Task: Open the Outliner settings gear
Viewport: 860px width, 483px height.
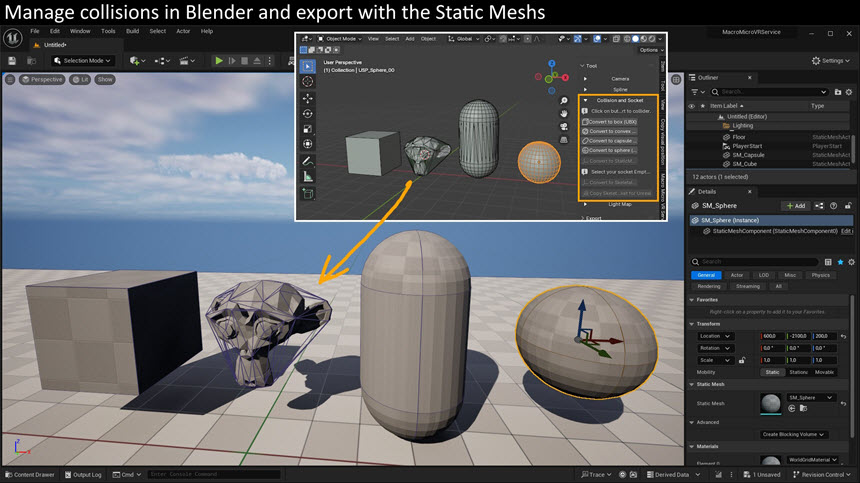Action: pyautogui.click(x=849, y=92)
